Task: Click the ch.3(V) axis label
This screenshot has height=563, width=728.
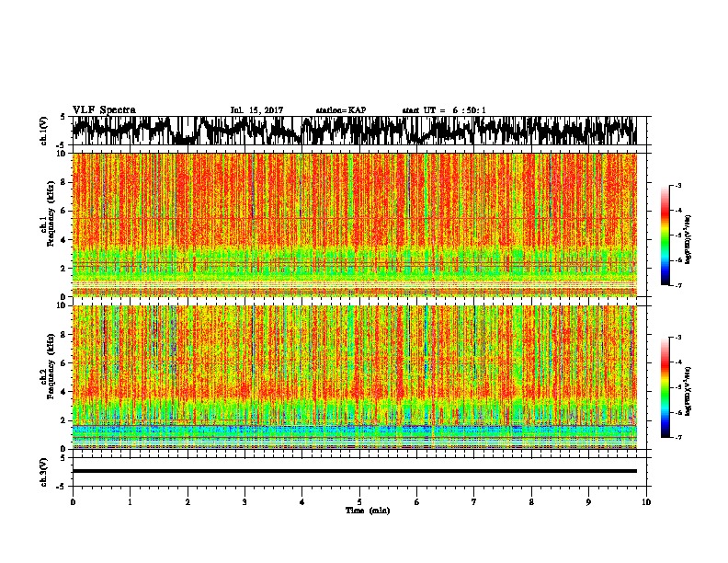Action: coord(43,472)
